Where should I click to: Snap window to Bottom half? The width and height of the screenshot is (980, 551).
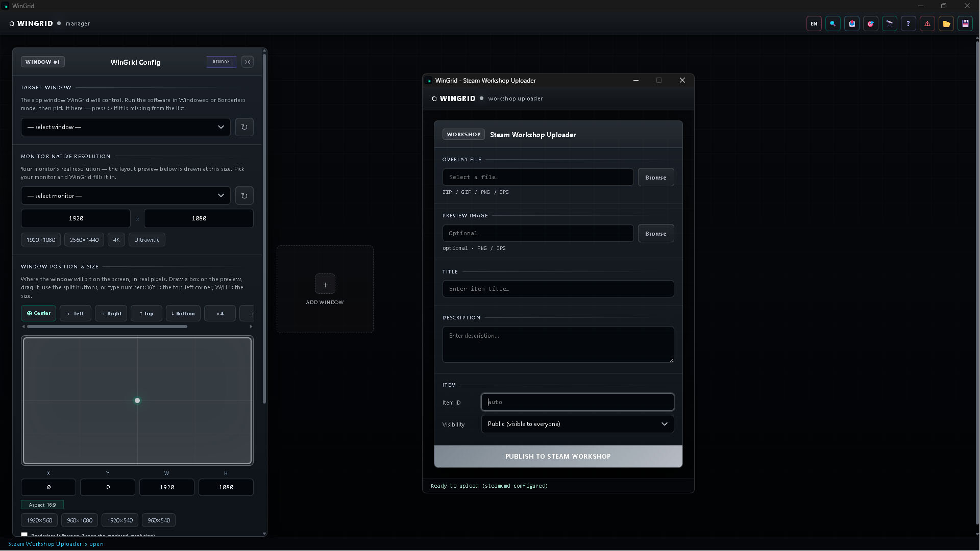pyautogui.click(x=183, y=313)
